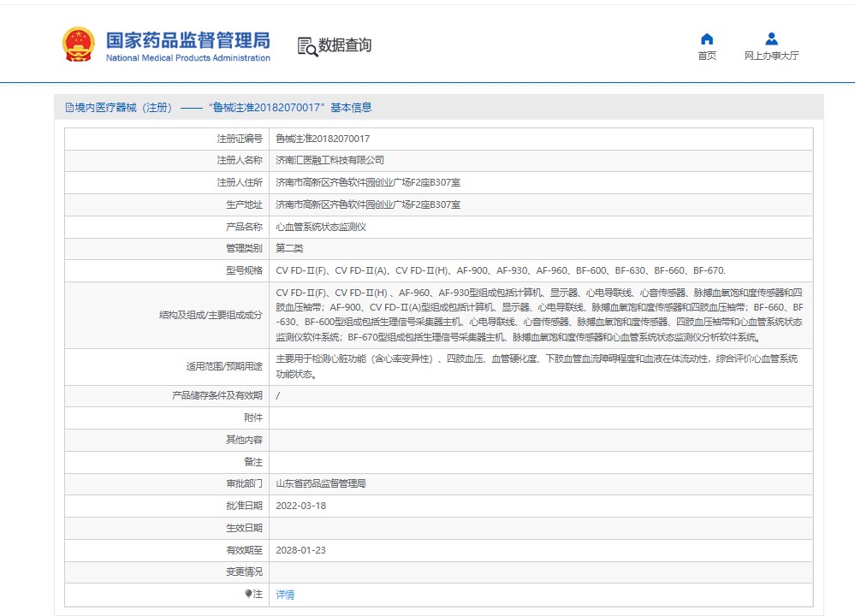
Task: Click the expiry date 2028-01-23
Action: click(x=300, y=550)
